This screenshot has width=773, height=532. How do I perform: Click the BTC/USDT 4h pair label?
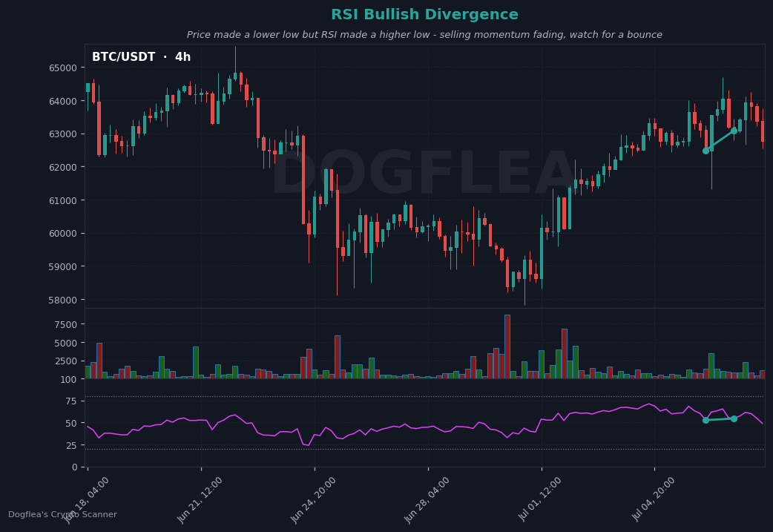141,56
